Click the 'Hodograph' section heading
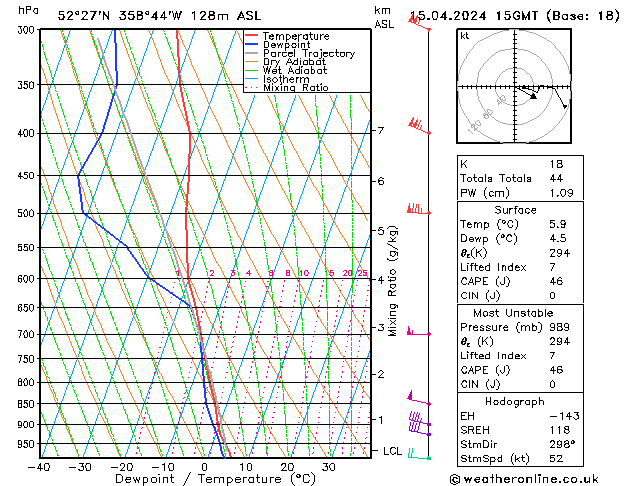Viewport: 629px width, 486px height. (515, 402)
